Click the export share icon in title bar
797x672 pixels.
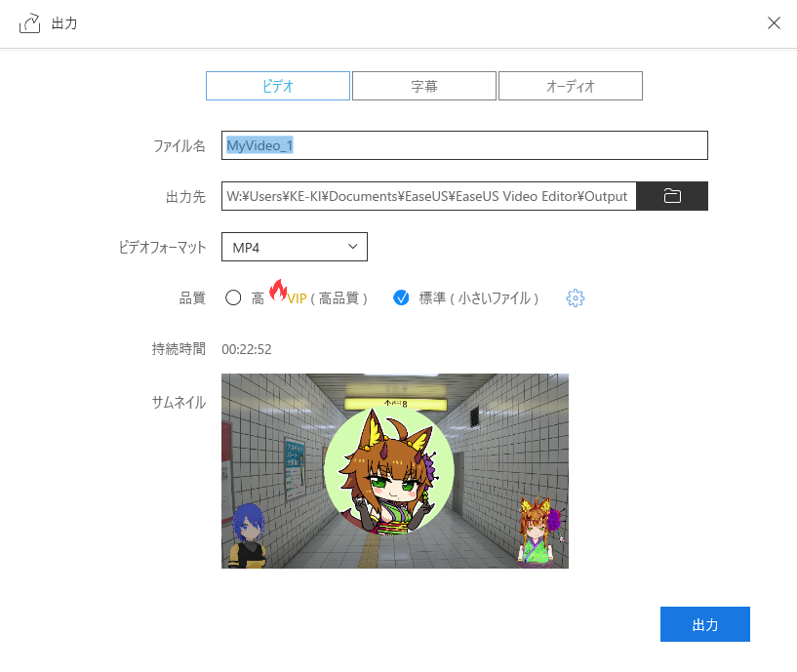tap(29, 23)
